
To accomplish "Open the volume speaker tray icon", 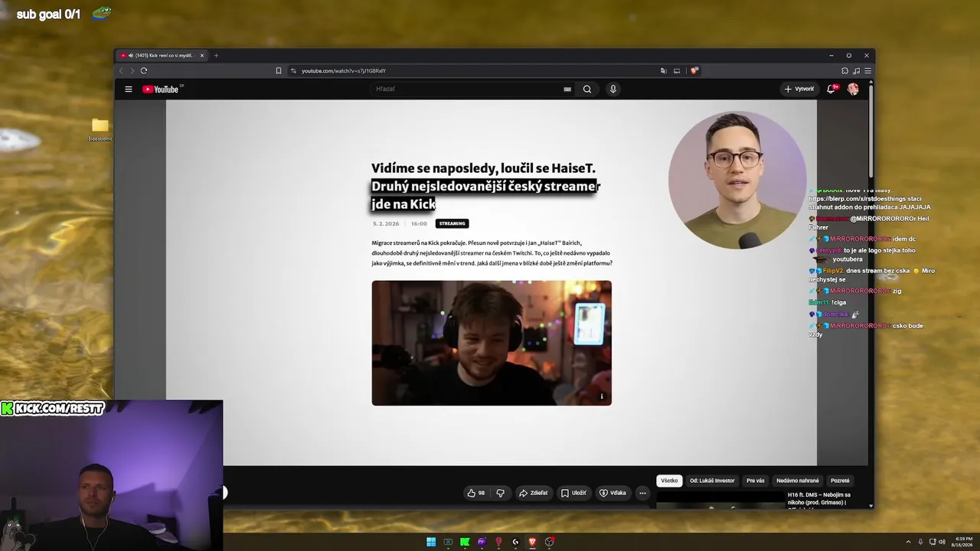I will [x=942, y=542].
